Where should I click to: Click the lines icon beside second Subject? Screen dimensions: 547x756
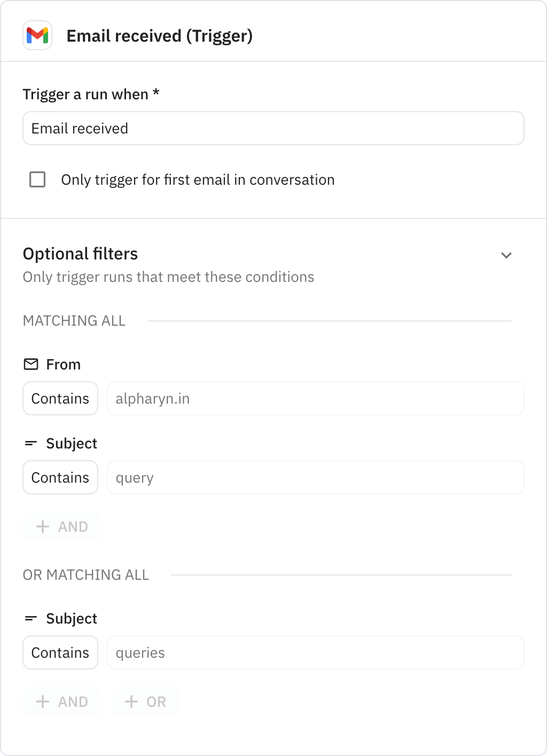[31, 618]
